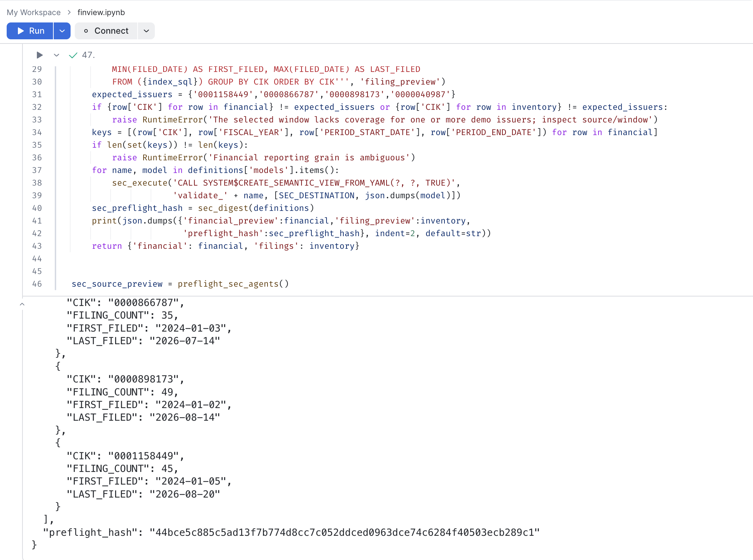Click the return statement on line 43
753x560 pixels.
(225, 246)
